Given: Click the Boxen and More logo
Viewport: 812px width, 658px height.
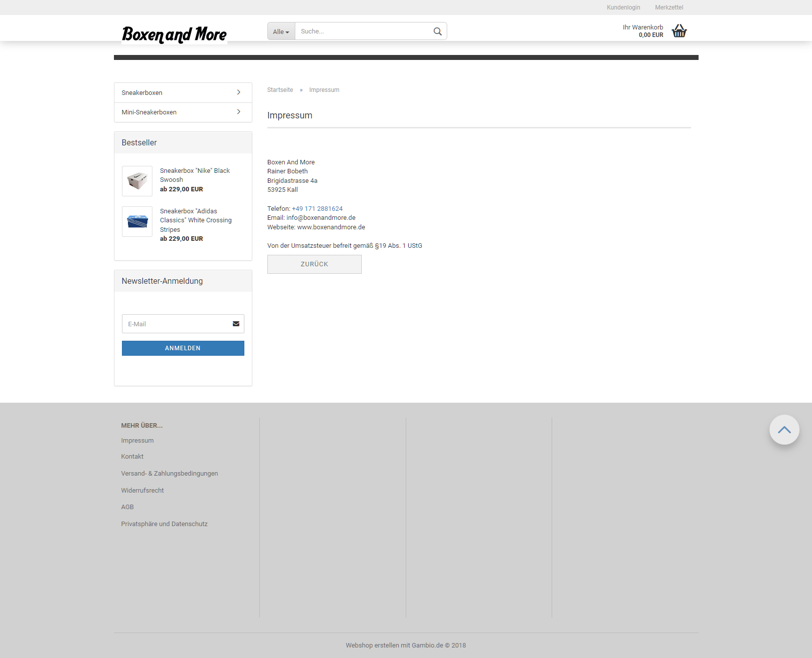Looking at the screenshot, I should pos(174,34).
